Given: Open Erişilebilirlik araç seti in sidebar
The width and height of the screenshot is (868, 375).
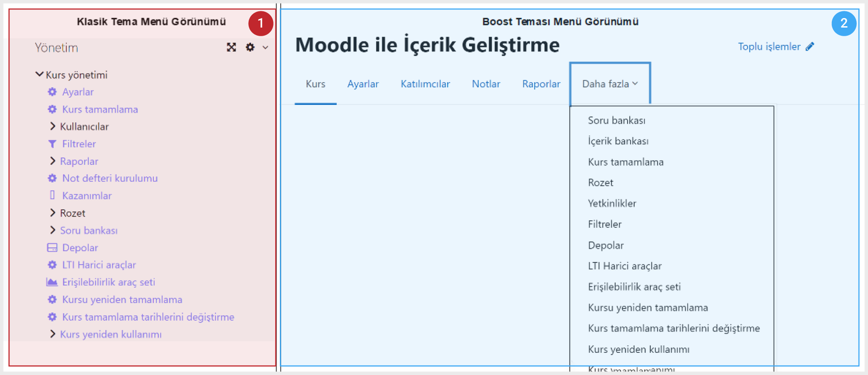Looking at the screenshot, I should pos(108,282).
